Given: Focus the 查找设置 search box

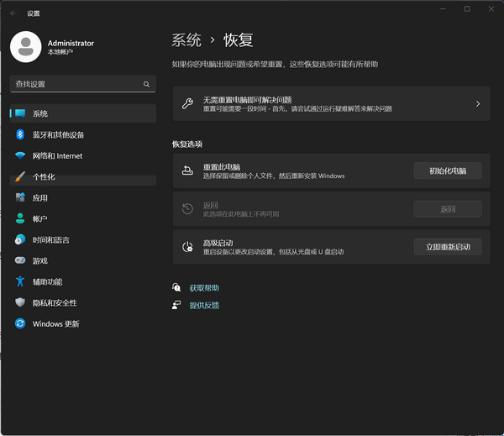Looking at the screenshot, I should coord(76,84).
